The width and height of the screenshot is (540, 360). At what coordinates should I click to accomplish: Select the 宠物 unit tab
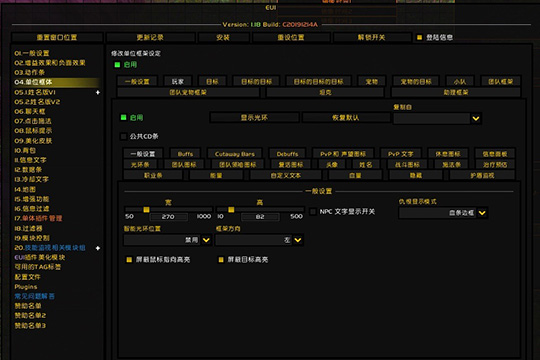pyautogui.click(x=372, y=82)
